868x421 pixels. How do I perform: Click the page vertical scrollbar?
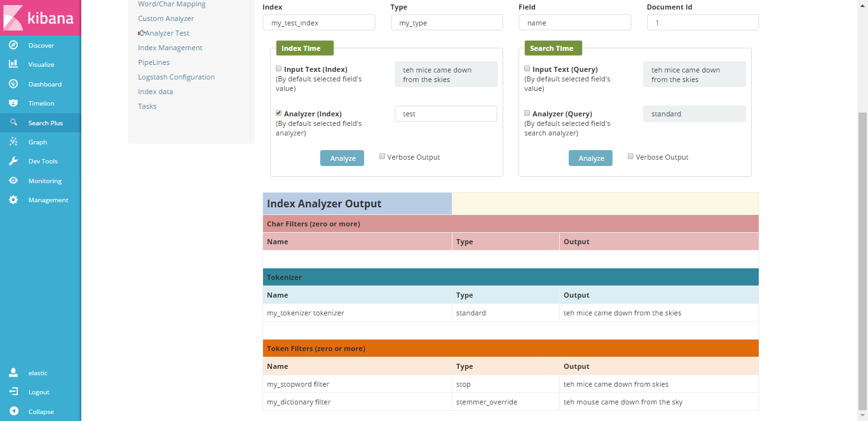(x=862, y=254)
